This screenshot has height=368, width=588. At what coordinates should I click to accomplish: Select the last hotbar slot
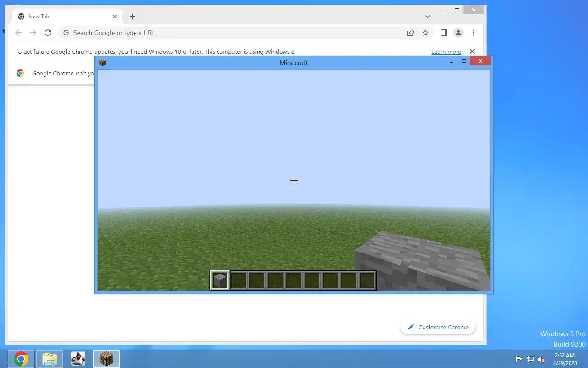tap(367, 280)
